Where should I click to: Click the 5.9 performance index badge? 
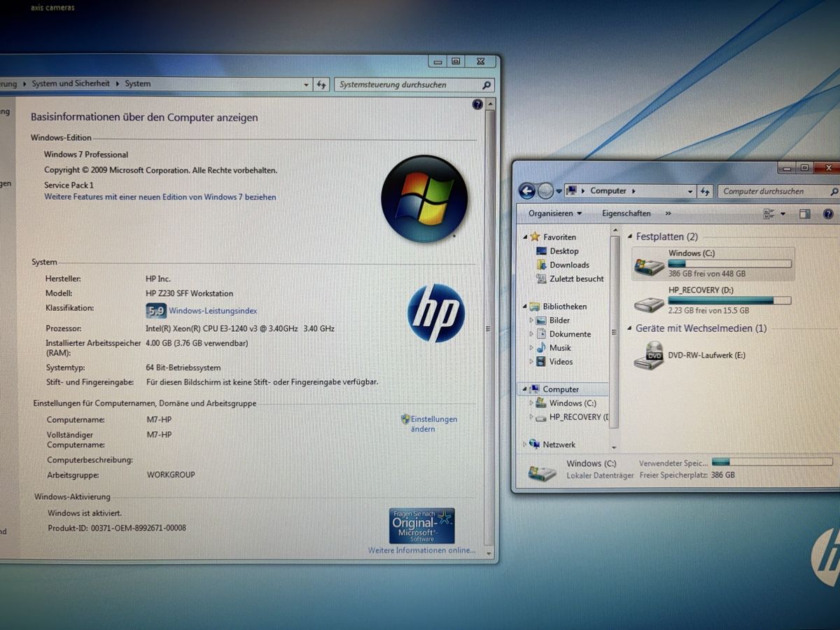pos(155,311)
